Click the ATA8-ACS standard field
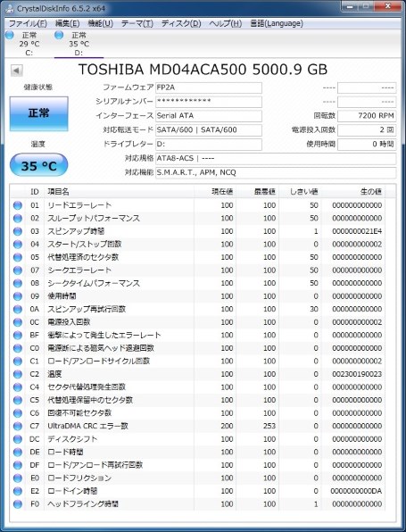Image resolution: width=406 pixels, height=532 pixels. tap(276, 159)
